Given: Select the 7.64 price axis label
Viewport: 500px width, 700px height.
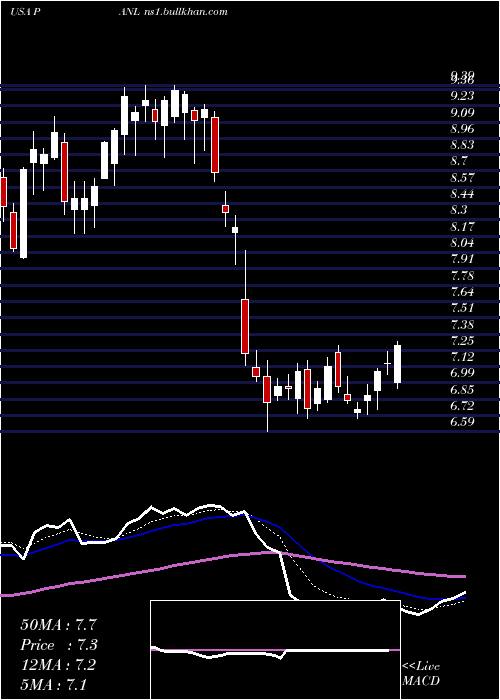Looking at the screenshot, I should tap(462, 292).
